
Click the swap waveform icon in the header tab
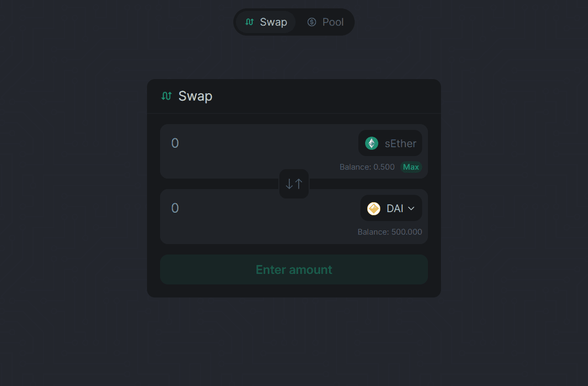pyautogui.click(x=248, y=22)
